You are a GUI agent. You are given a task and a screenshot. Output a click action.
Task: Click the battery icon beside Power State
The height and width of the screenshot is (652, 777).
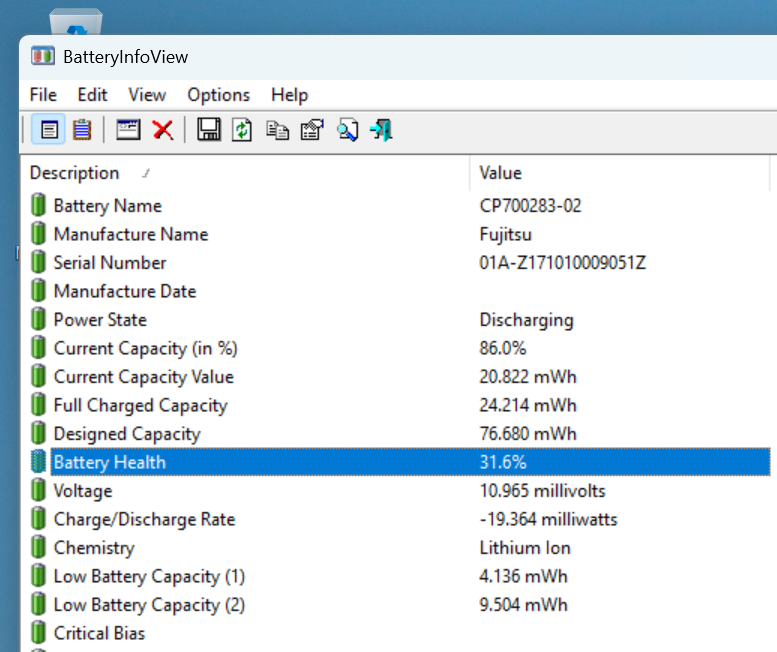(38, 319)
